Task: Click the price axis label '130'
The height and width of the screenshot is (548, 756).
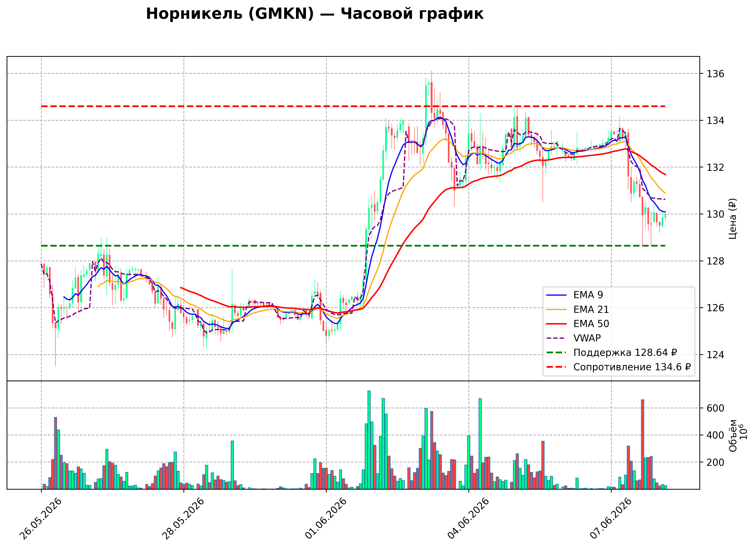Action: point(716,214)
